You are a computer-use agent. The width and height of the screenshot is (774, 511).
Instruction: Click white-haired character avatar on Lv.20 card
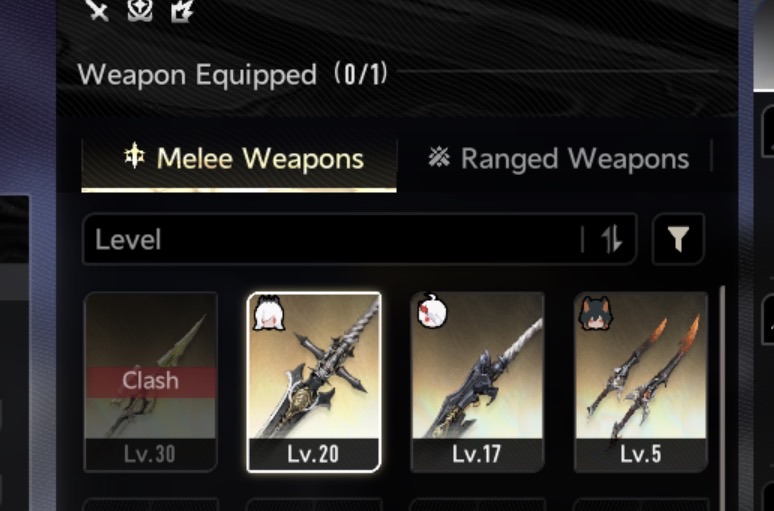(269, 313)
